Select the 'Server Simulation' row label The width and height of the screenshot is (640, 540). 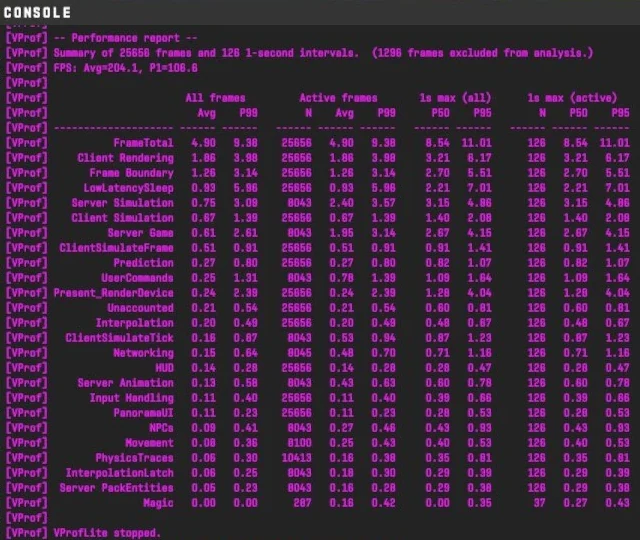pyautogui.click(x=122, y=203)
